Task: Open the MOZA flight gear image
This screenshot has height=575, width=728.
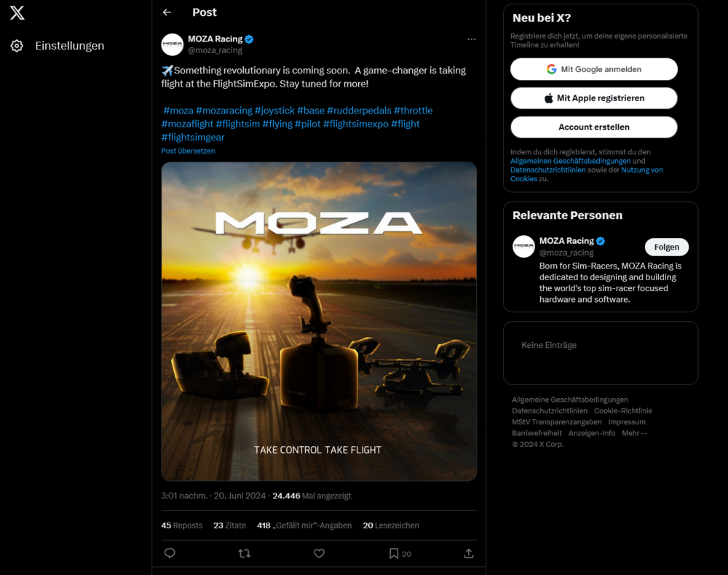Action: 319,321
